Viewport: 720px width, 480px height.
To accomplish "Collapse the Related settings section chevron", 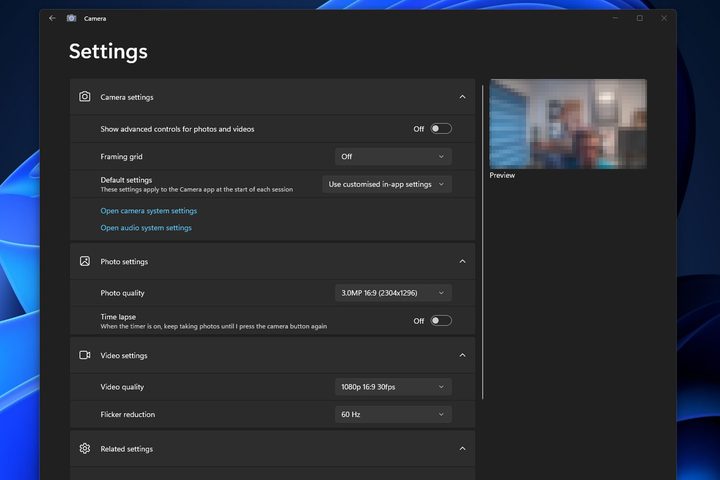I will click(462, 448).
